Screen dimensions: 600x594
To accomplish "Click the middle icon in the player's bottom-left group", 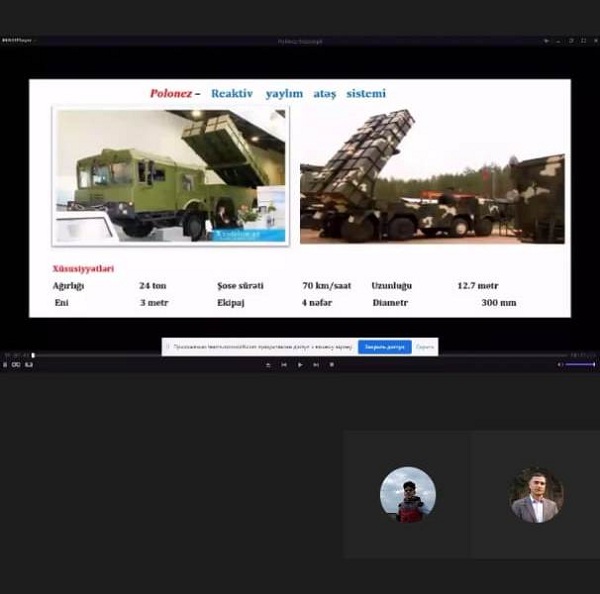I will coord(16,365).
